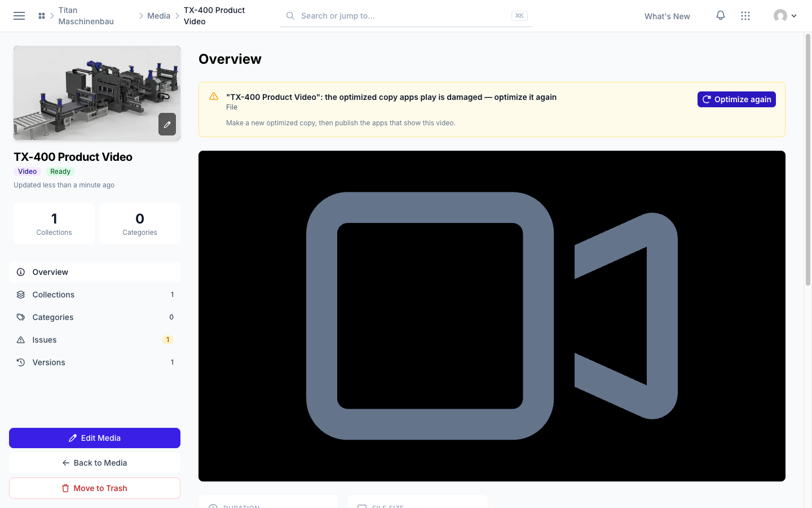Open the notifications bell
Viewport: 812px width, 508px height.
click(721, 16)
